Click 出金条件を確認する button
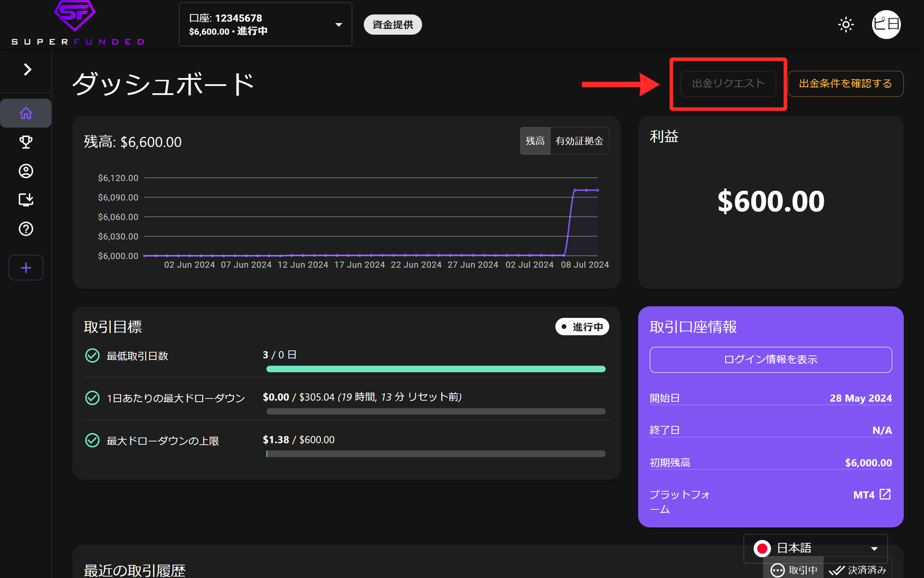924x578 pixels. (845, 84)
